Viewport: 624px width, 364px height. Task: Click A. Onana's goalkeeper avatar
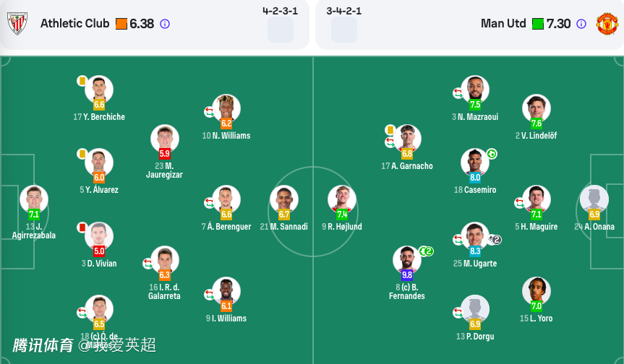click(x=594, y=199)
